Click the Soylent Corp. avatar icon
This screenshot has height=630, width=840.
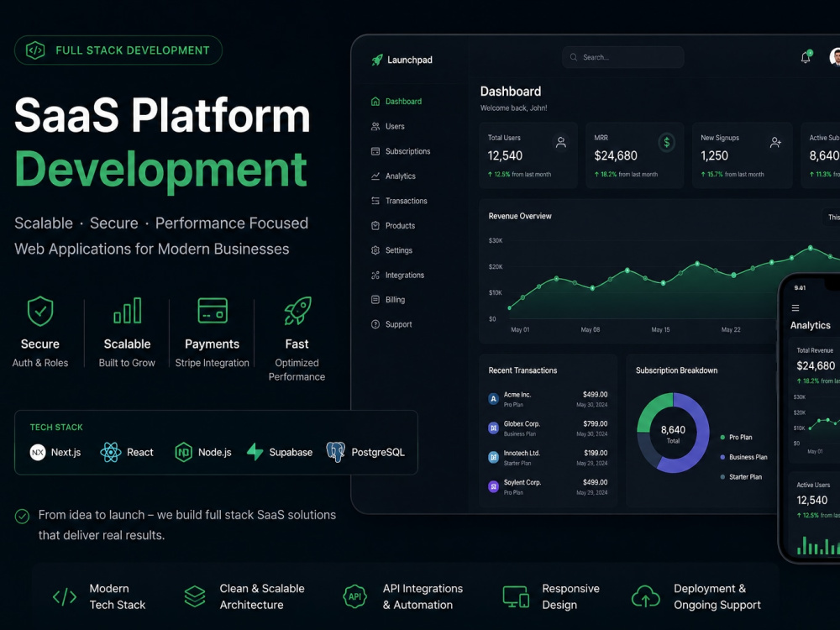point(493,487)
